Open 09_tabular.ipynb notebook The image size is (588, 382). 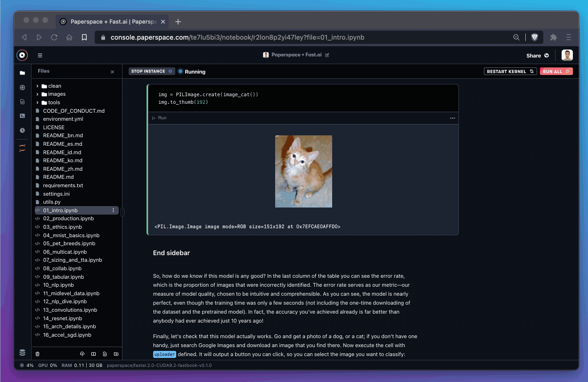(63, 277)
